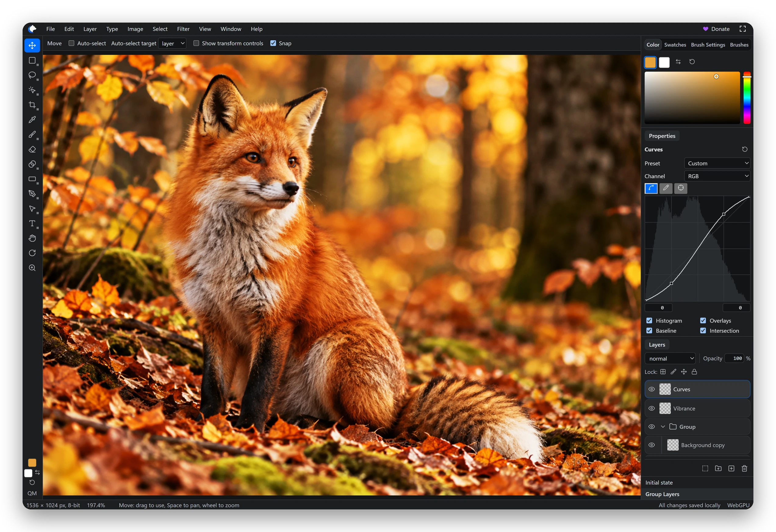Uncheck the Intersection option

click(x=703, y=331)
